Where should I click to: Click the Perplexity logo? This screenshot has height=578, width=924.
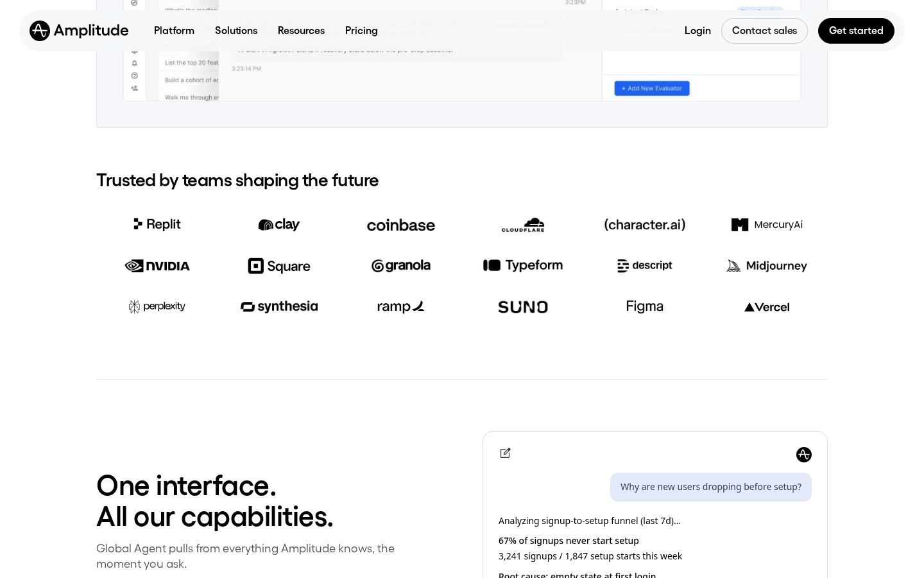click(x=157, y=307)
